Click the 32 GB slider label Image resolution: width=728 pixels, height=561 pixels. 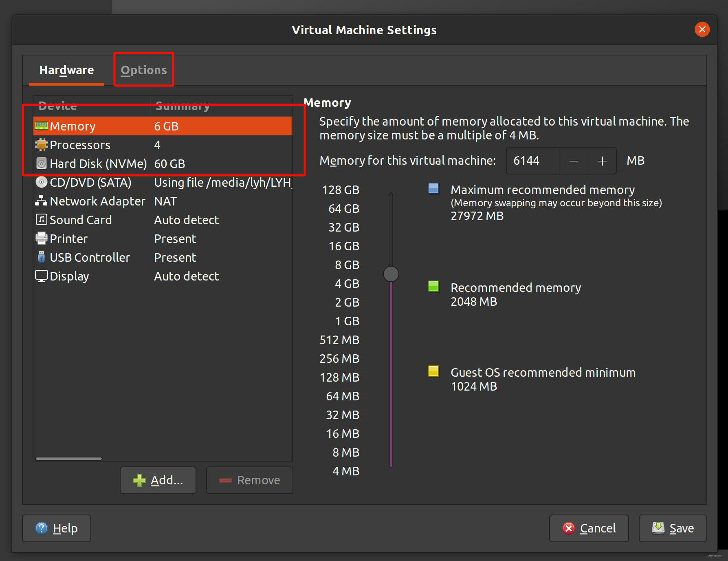[344, 227]
